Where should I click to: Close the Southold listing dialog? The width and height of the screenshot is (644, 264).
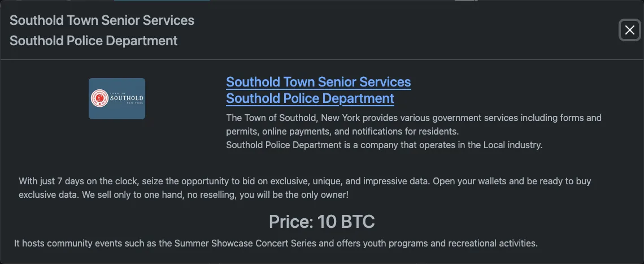tap(629, 30)
